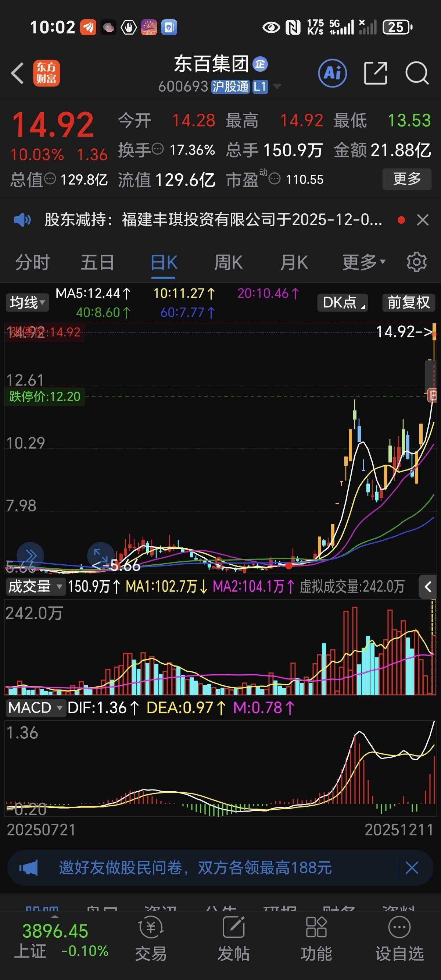Tap the B buy marker on chart
Screen dimensions: 441x980
pos(432,395)
